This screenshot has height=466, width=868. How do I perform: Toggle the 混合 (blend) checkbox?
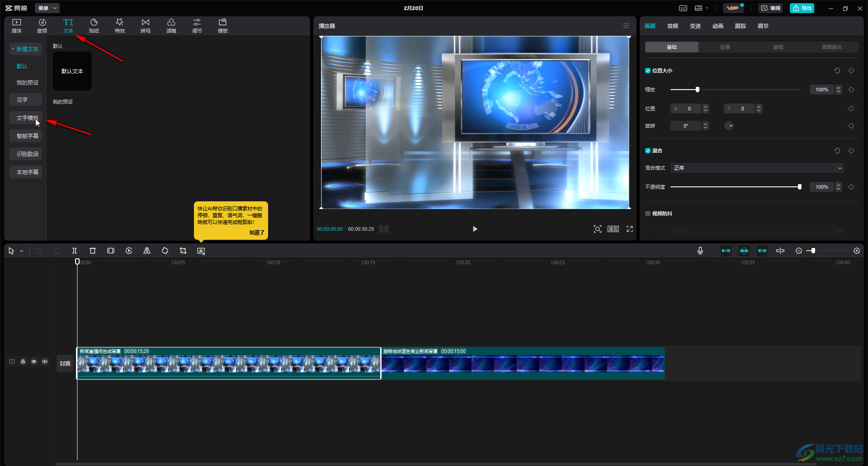tap(648, 151)
